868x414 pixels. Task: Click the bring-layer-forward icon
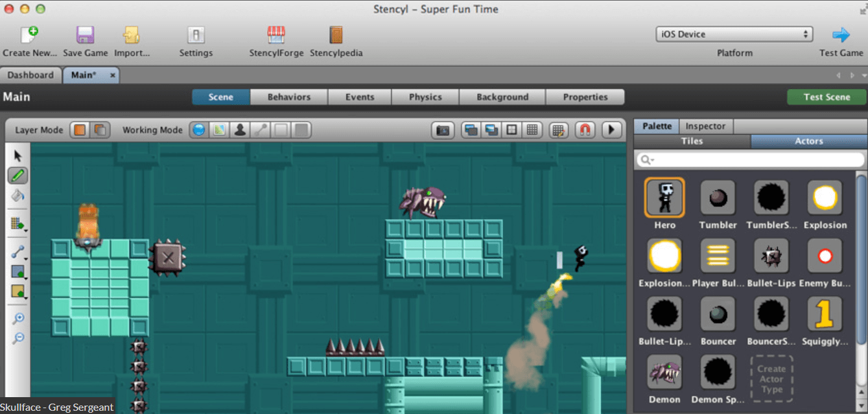pos(471,130)
